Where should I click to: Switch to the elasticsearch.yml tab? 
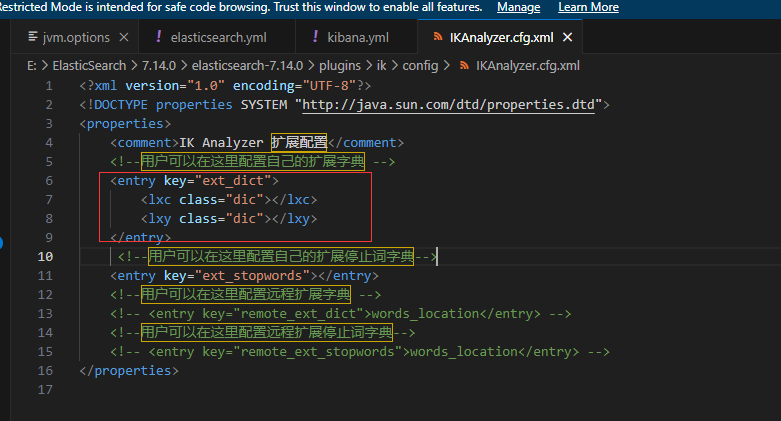click(x=218, y=37)
